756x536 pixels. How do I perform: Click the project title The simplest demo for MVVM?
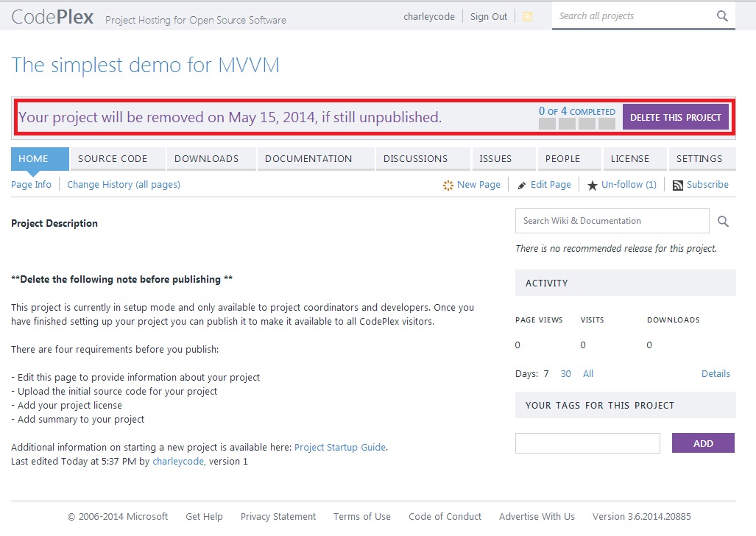[x=145, y=65]
